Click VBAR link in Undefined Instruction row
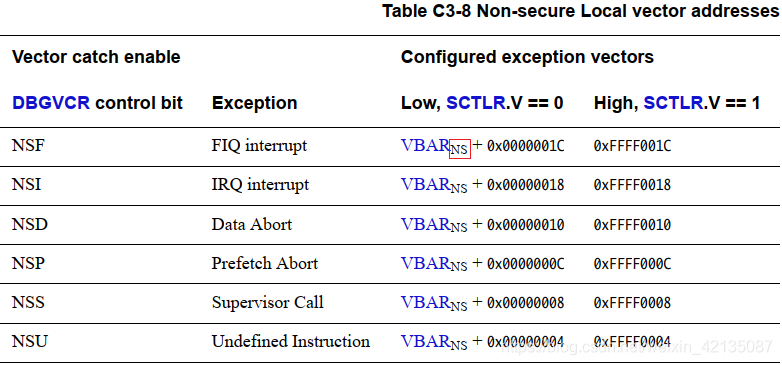This screenshot has height=365, width=782. tap(425, 341)
